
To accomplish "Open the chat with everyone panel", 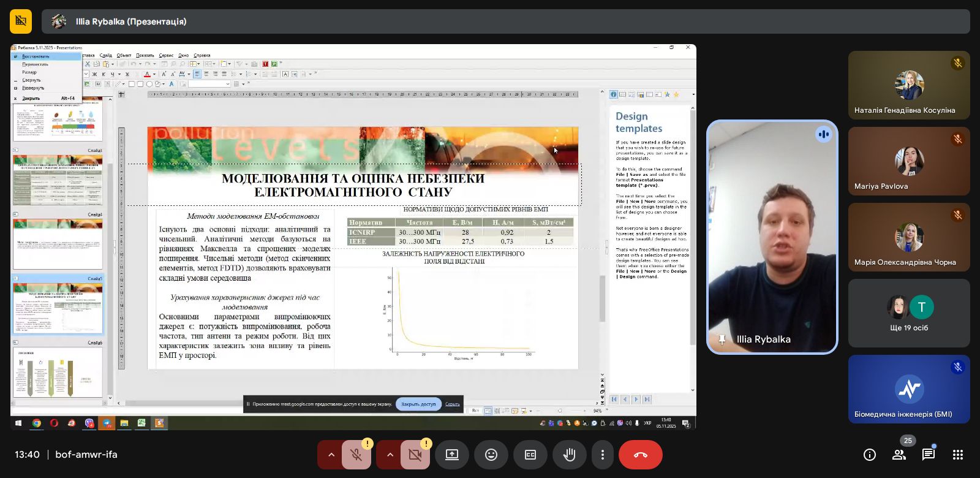I will pyautogui.click(x=929, y=455).
